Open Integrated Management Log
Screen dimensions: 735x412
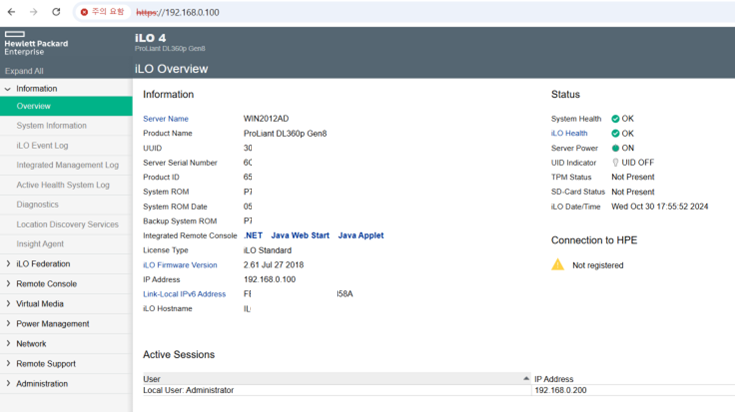point(66,165)
